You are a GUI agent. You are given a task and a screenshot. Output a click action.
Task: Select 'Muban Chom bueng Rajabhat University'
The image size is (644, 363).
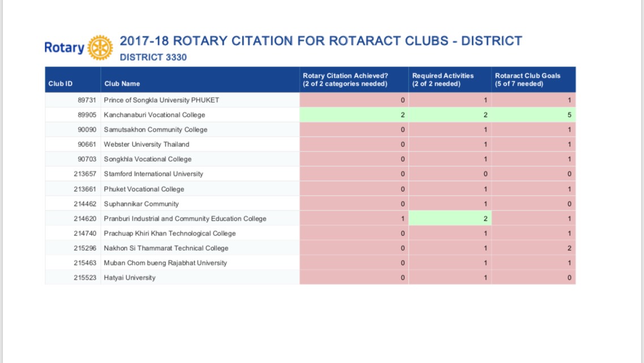tap(165, 263)
